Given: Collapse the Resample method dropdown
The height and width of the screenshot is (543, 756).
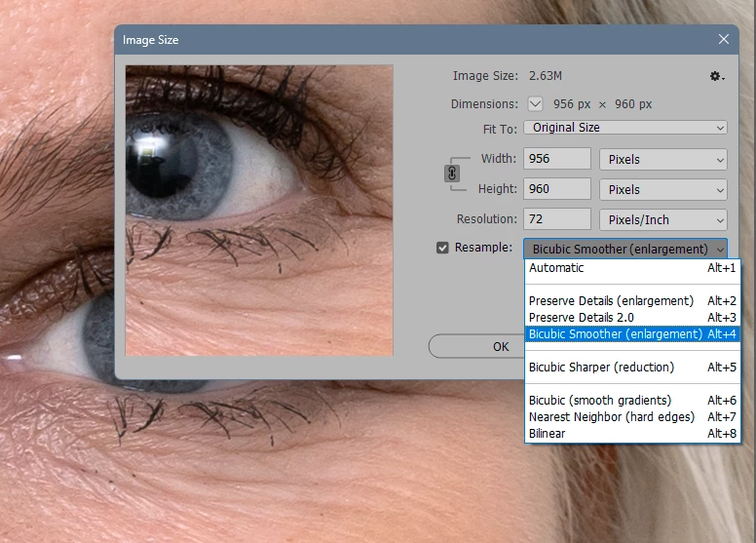Looking at the screenshot, I should (625, 249).
